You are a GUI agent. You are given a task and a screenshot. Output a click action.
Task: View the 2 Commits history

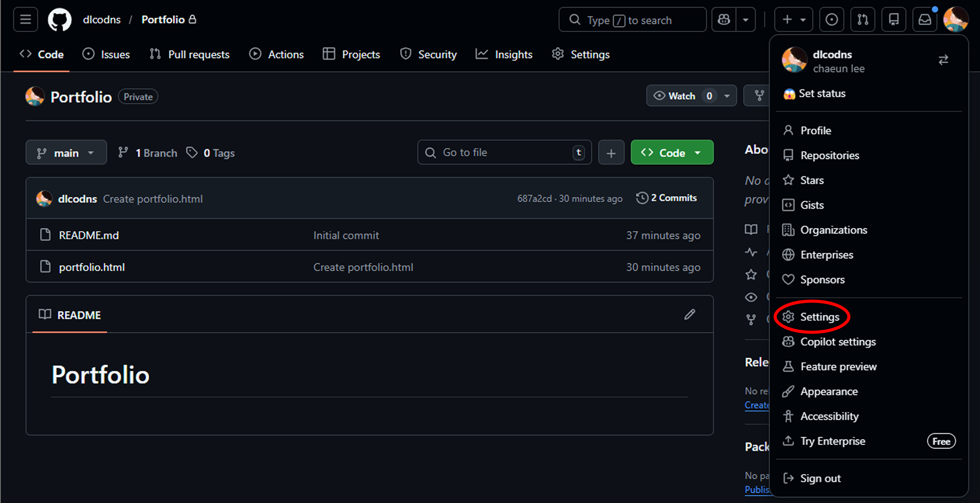point(667,198)
